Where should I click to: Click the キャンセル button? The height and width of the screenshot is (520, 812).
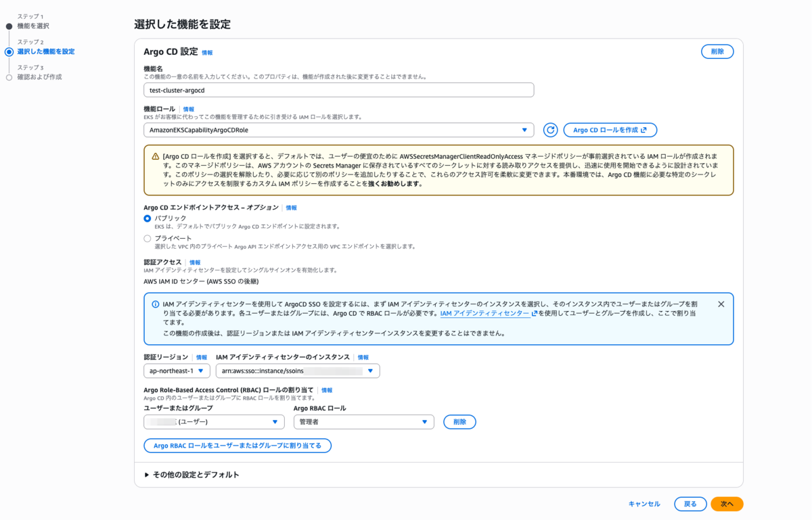click(644, 504)
